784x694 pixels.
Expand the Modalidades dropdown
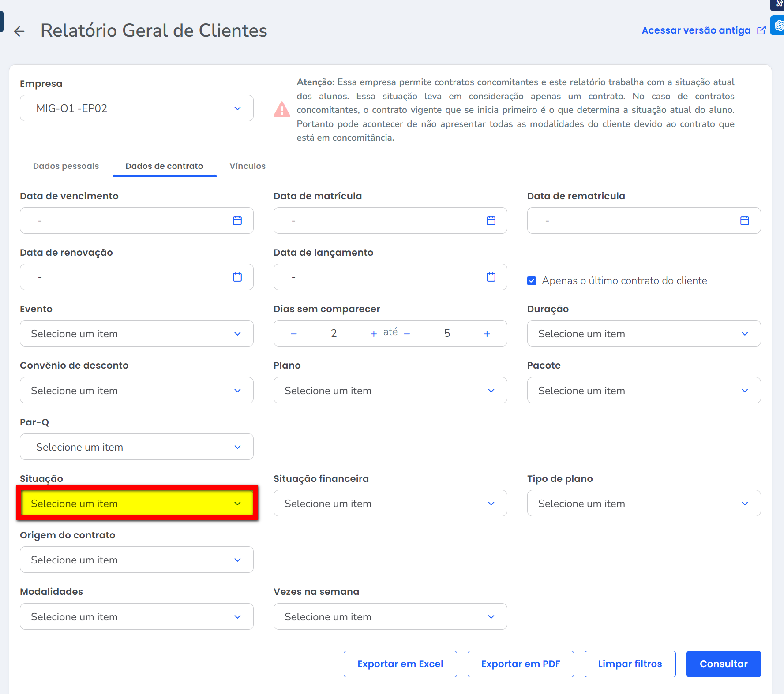(x=137, y=616)
